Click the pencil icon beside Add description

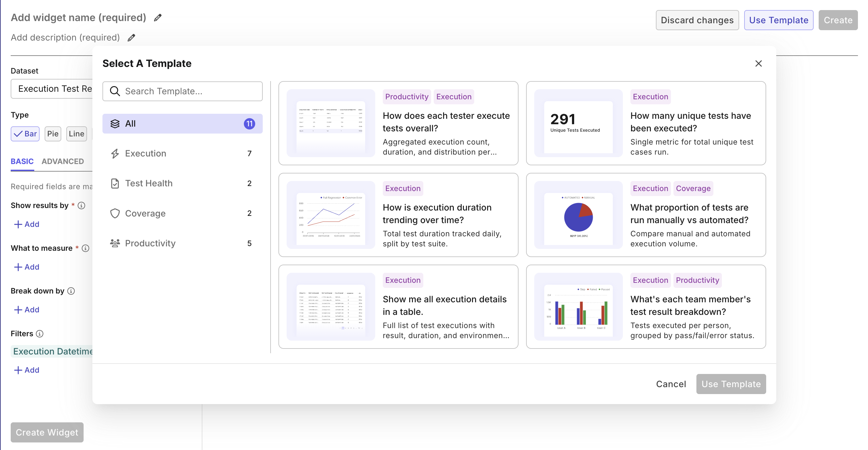pos(131,37)
